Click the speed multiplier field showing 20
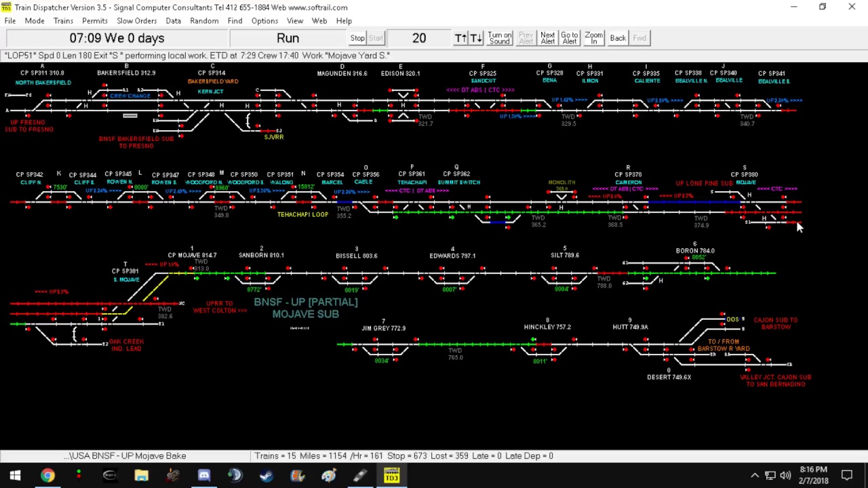This screenshot has width=868, height=488. tap(419, 38)
